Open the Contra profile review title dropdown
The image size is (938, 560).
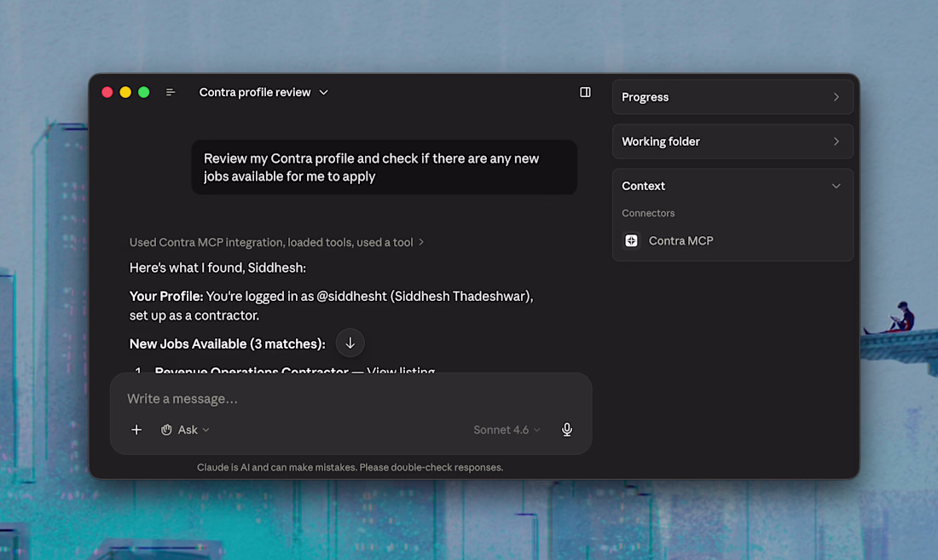263,92
